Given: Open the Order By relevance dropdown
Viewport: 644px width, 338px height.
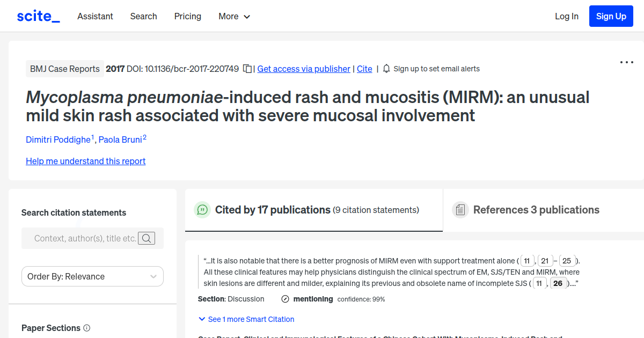Looking at the screenshot, I should (x=92, y=276).
